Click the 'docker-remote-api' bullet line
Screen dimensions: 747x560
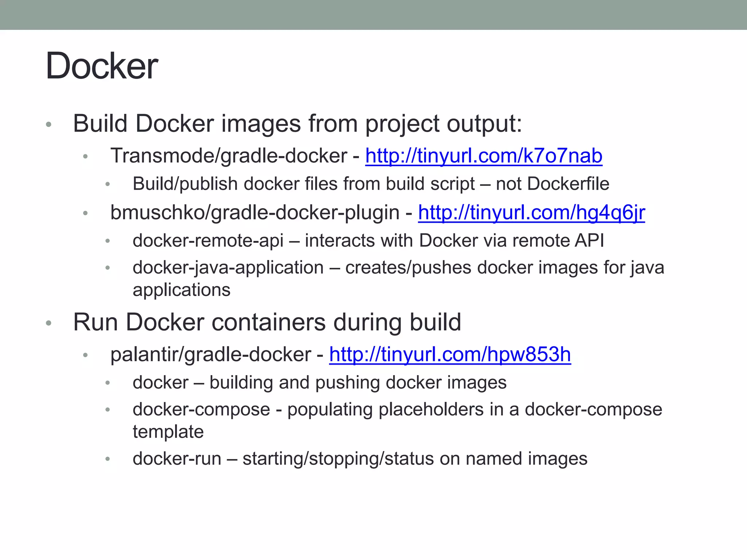[368, 241]
